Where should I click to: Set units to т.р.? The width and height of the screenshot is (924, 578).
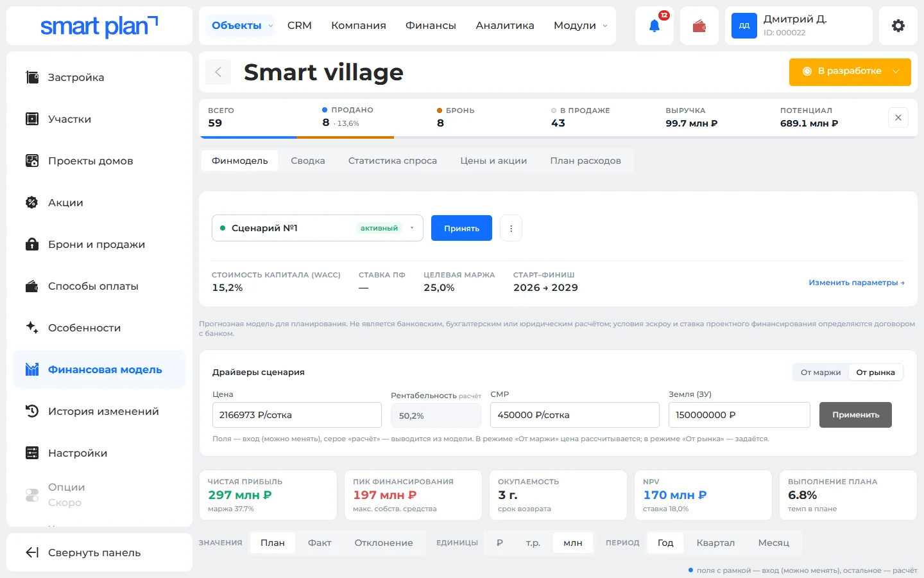click(x=533, y=543)
